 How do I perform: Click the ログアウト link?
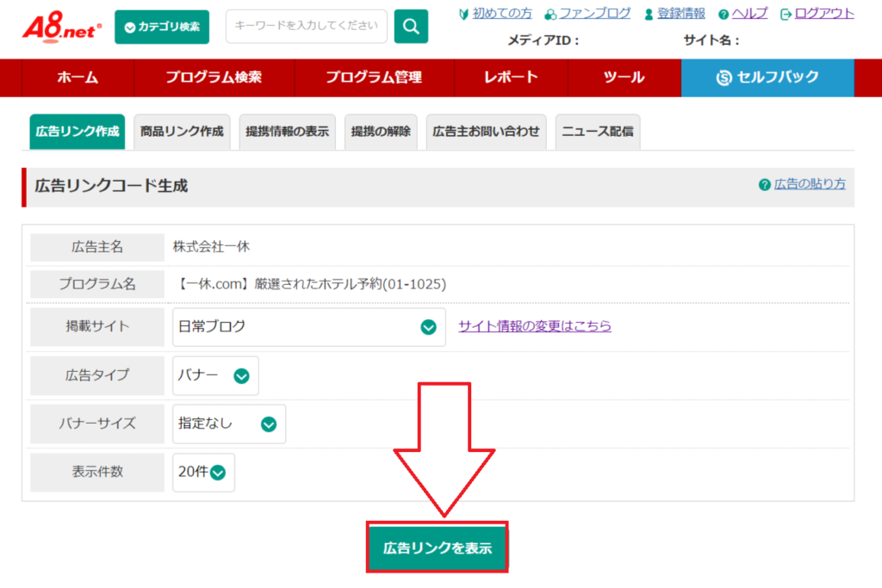[x=824, y=14]
